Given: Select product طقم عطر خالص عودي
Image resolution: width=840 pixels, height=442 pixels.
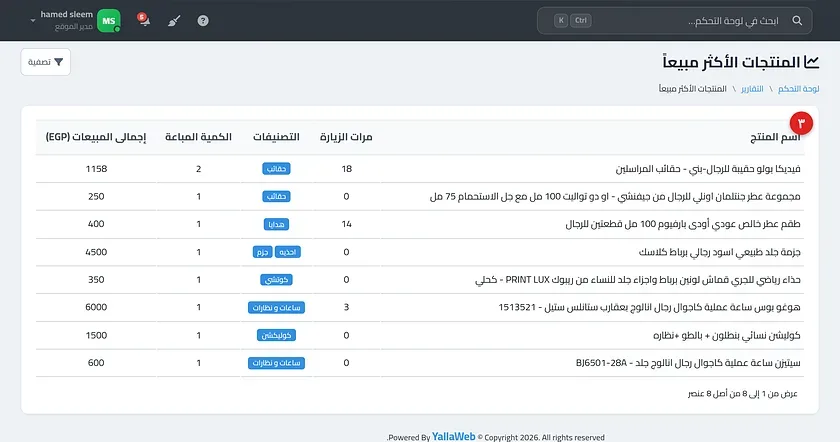Looking at the screenshot, I should click(x=683, y=224).
